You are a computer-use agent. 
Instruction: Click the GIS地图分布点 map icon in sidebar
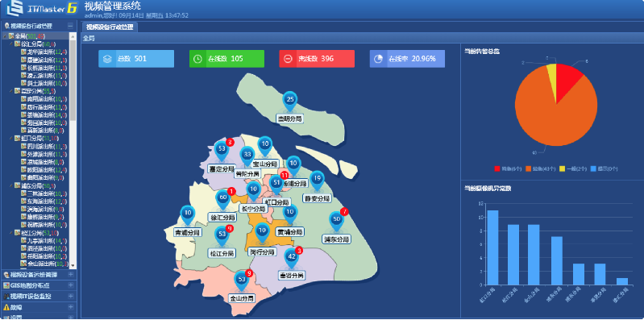(x=6, y=285)
